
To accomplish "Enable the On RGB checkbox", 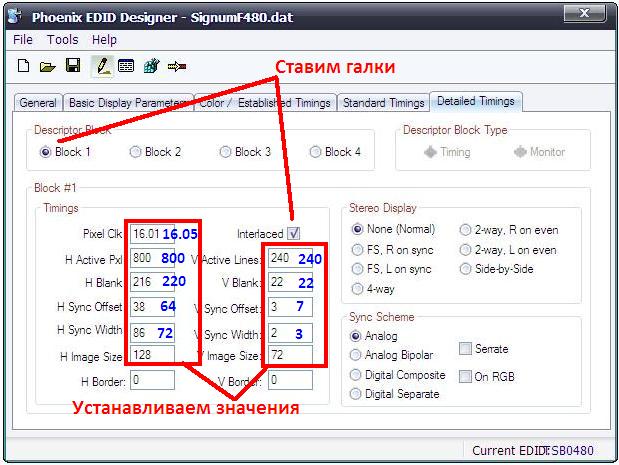I will click(466, 376).
